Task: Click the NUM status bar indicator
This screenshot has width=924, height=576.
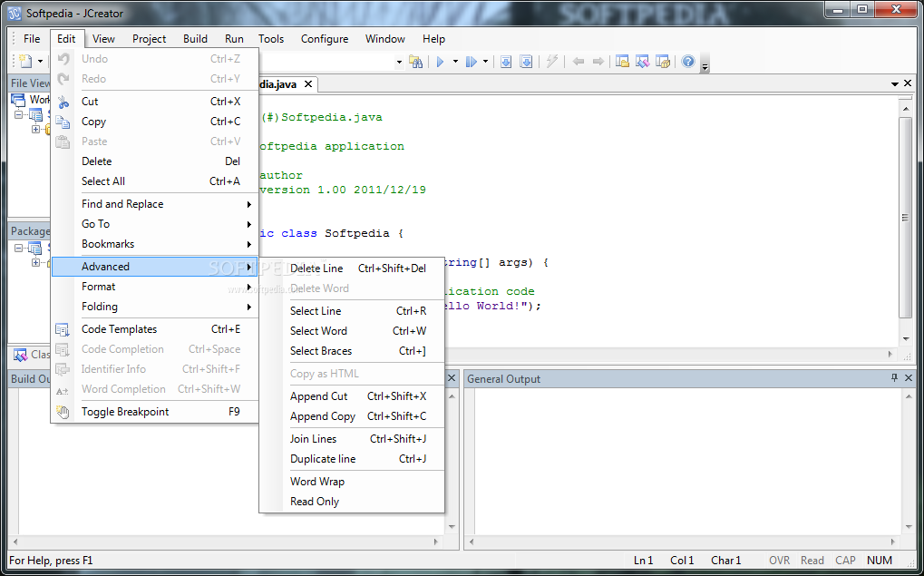Action: click(880, 560)
